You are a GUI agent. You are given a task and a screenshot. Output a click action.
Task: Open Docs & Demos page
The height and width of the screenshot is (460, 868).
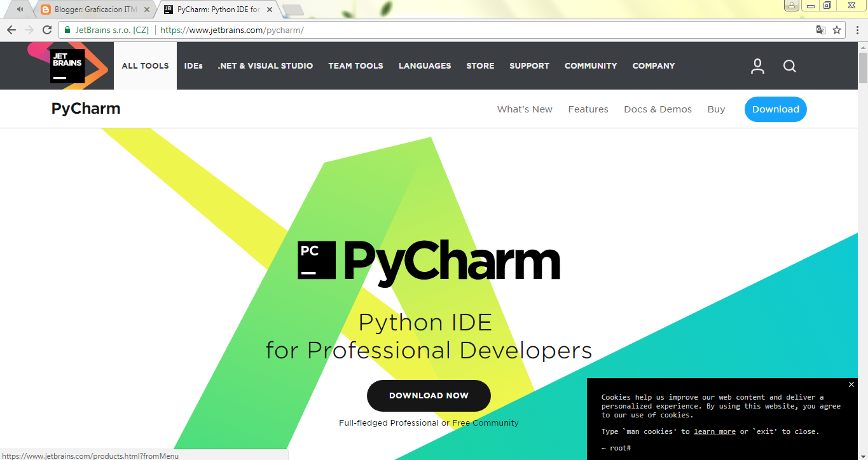click(658, 109)
